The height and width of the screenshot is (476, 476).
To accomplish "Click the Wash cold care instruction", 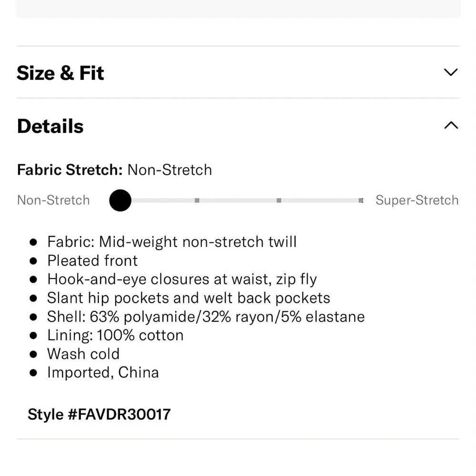I will 83,354.
